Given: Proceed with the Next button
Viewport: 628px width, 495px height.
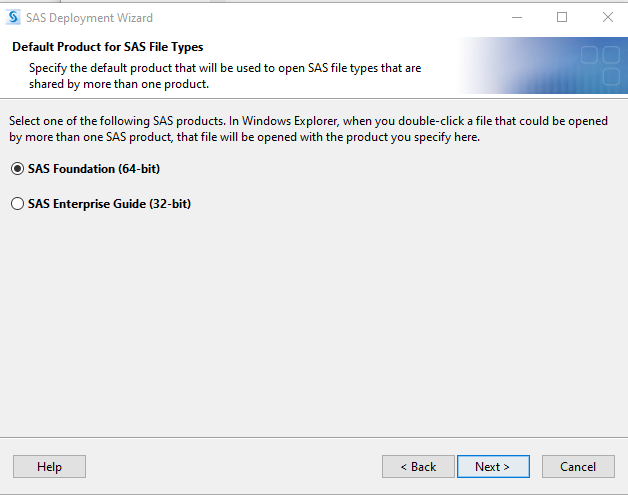Looking at the screenshot, I should (x=492, y=467).
